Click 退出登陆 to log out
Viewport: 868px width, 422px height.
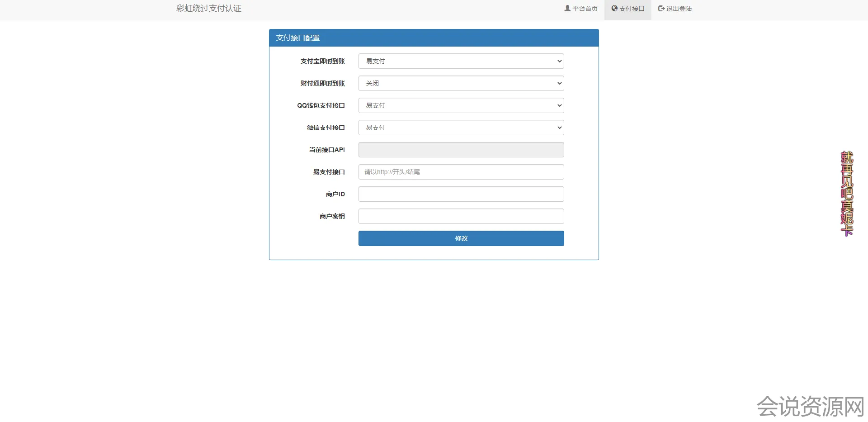pyautogui.click(x=679, y=9)
